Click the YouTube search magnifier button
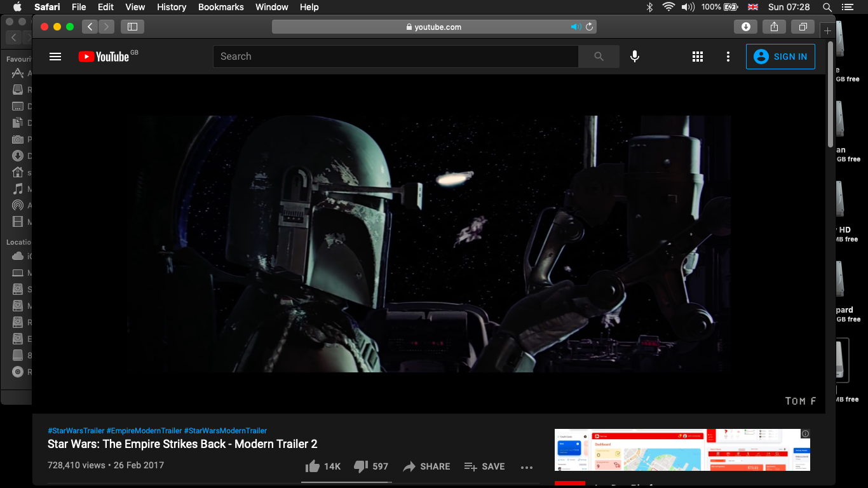This screenshot has width=868, height=488. (x=599, y=57)
